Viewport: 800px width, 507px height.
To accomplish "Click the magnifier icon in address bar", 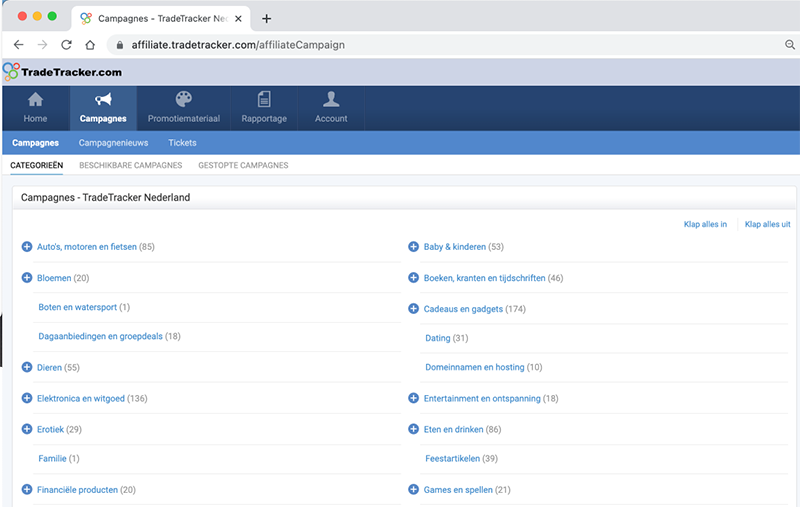I will tap(790, 45).
